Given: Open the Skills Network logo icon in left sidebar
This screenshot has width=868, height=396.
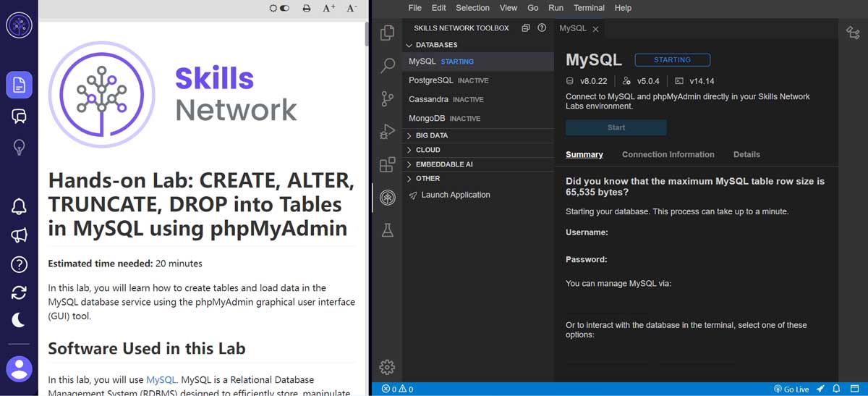Looking at the screenshot, I should [x=19, y=26].
